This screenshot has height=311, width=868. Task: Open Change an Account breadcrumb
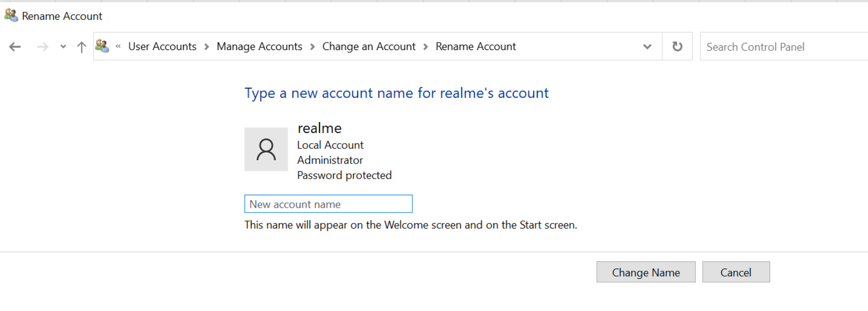point(369,47)
